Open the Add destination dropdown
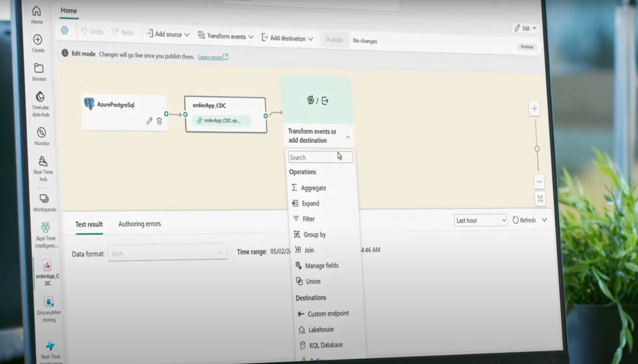Screen dimensions: 638x364 pyautogui.click(x=287, y=38)
